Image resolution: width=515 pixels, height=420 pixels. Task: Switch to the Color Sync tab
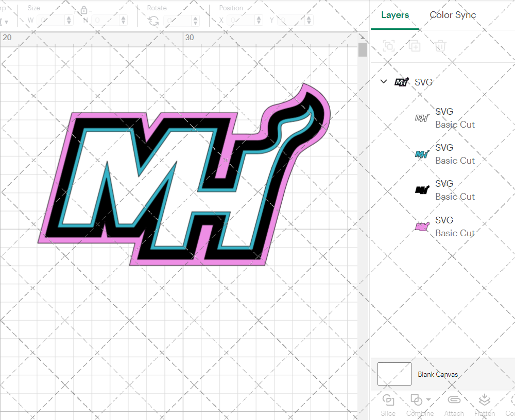coord(453,15)
